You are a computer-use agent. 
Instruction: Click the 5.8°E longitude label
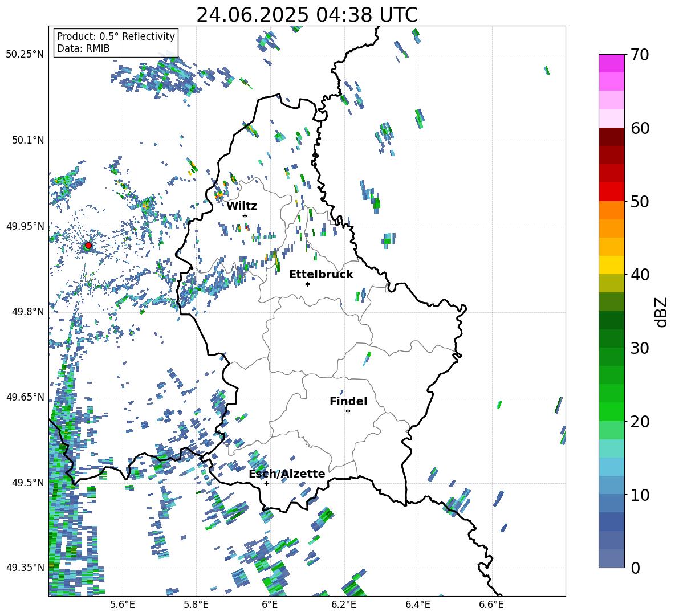tap(196, 605)
